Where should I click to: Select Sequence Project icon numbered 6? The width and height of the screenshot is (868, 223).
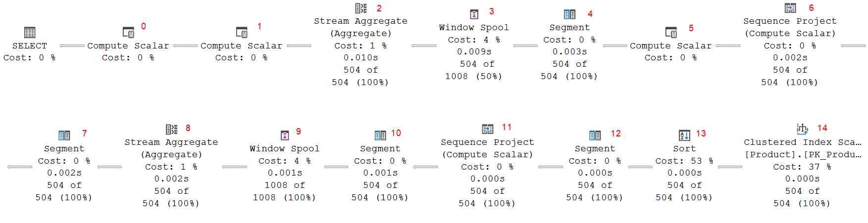click(790, 8)
